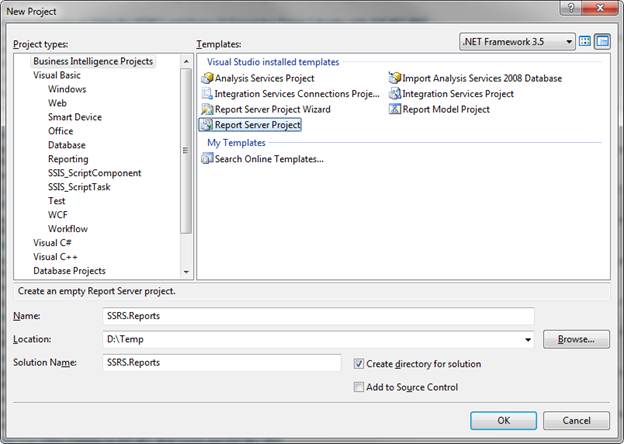Select the WCF project type
The image size is (624, 444).
58,215
